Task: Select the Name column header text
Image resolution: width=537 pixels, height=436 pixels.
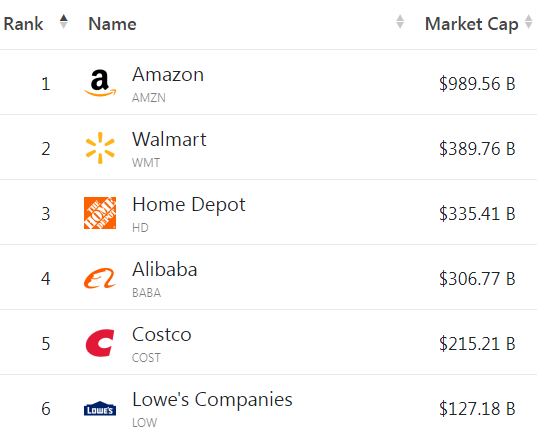Action: pos(112,24)
